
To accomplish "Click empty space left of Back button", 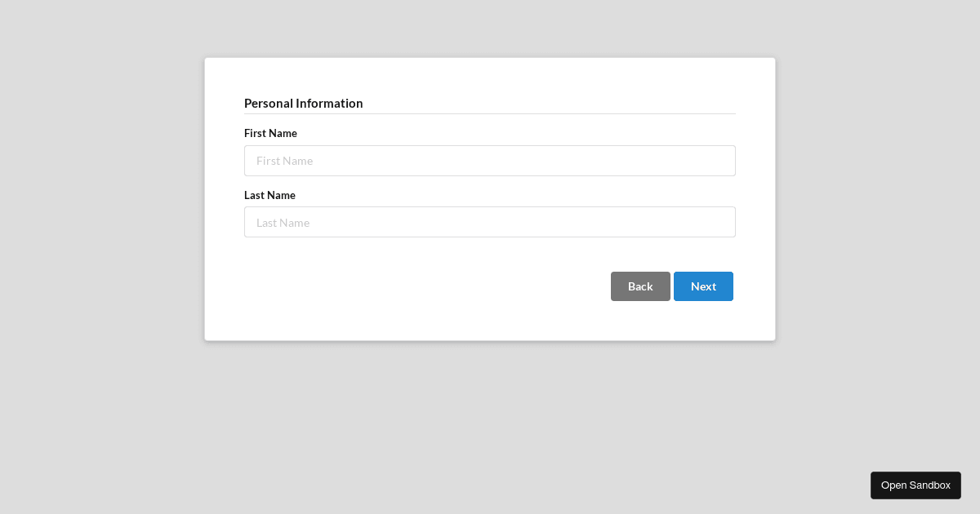I will pos(425,286).
